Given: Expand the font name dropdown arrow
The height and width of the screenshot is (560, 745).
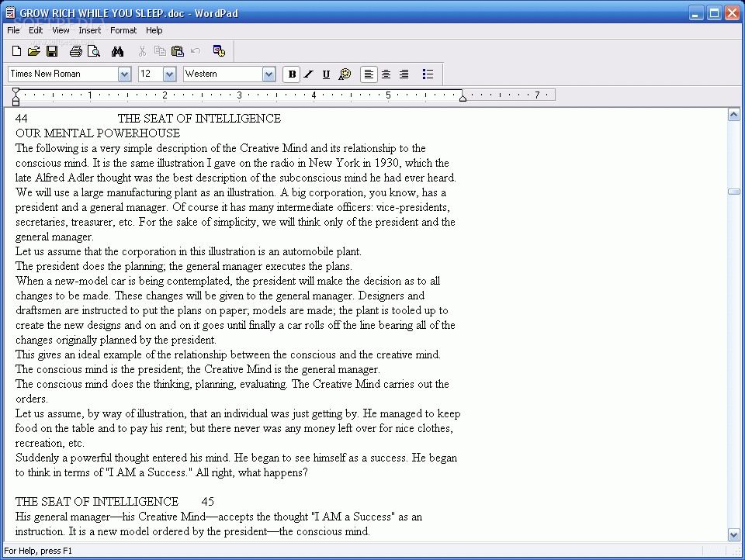Looking at the screenshot, I should pyautogui.click(x=124, y=74).
